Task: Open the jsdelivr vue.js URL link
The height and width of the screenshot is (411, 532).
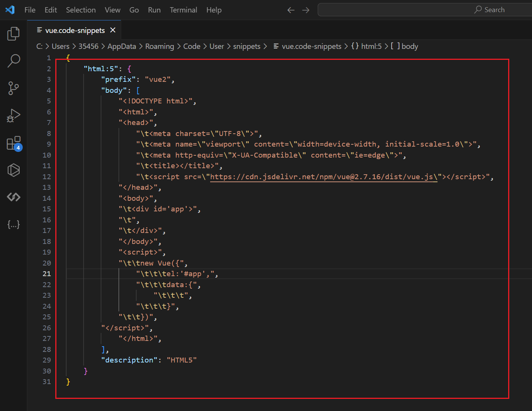Action: (324, 177)
